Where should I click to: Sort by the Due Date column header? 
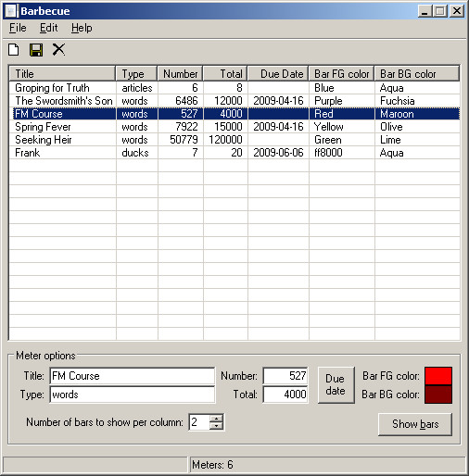[278, 74]
